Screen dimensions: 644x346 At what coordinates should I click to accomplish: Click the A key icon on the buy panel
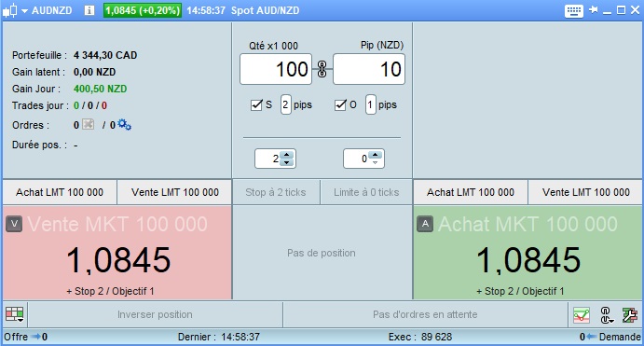(425, 224)
